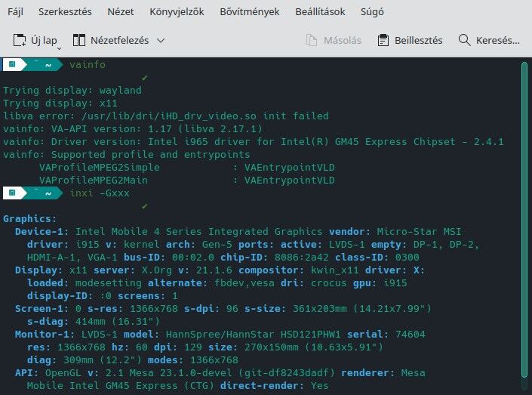Click the chip-ID value '8086:2a42'
This screenshot has height=395, width=532.
click(301, 257)
